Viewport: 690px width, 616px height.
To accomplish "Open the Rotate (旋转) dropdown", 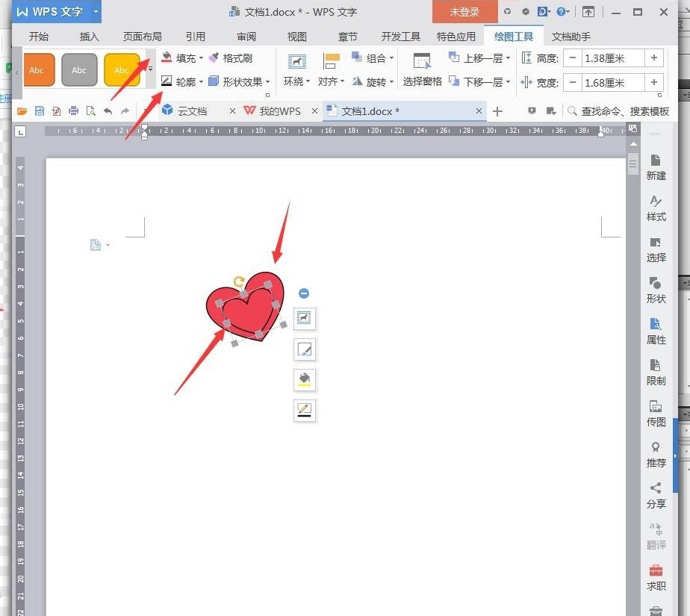I will point(373,81).
